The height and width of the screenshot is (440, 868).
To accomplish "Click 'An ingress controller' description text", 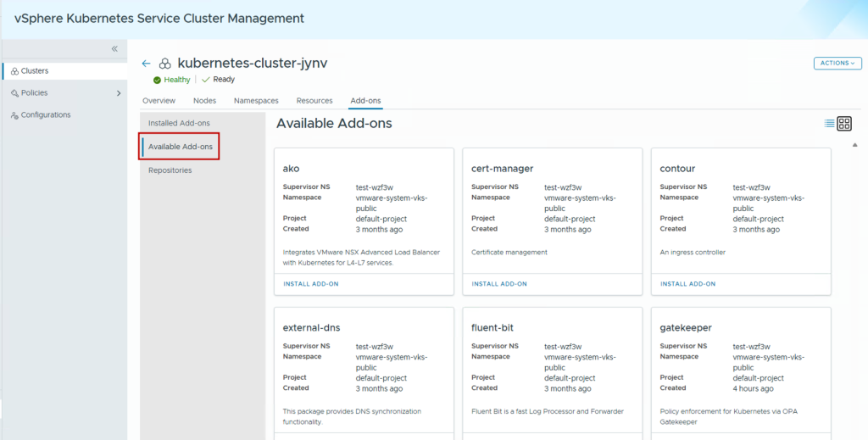I will [693, 253].
